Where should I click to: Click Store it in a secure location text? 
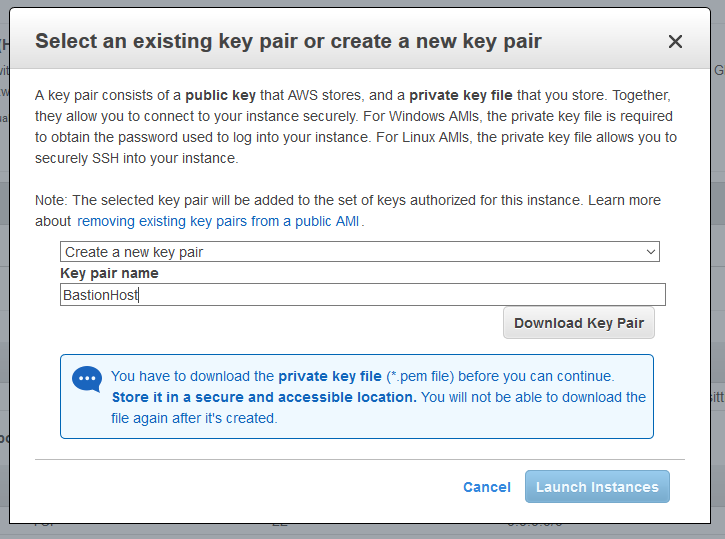(x=264, y=397)
